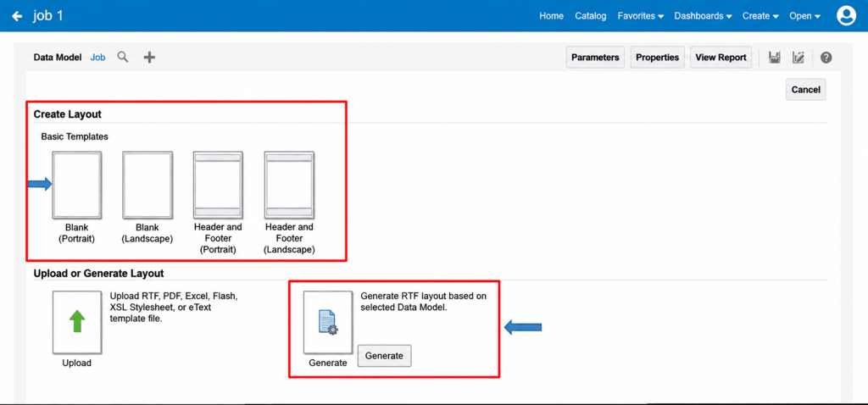Click the "Data Model" label
868x405 pixels.
tap(58, 57)
